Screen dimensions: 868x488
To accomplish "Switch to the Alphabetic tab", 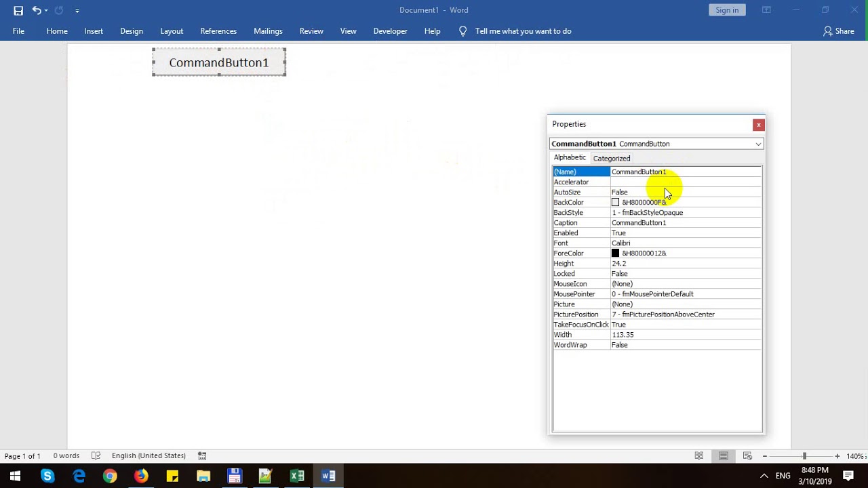I will point(570,157).
